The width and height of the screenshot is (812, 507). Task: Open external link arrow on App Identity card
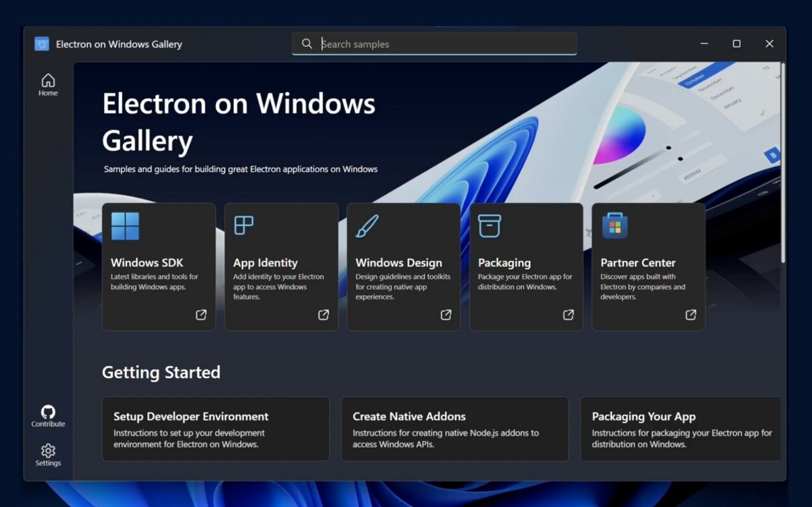[324, 315]
